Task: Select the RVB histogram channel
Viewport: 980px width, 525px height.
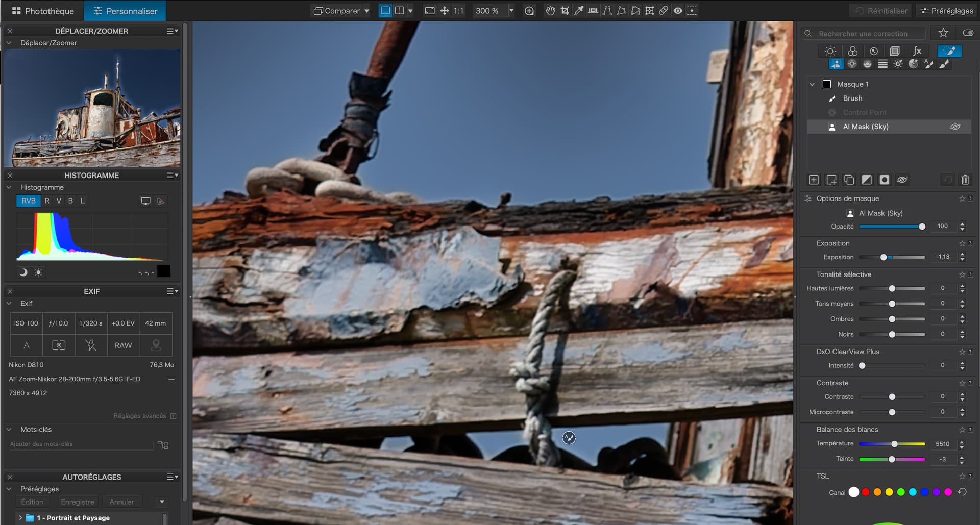Action: click(x=29, y=201)
